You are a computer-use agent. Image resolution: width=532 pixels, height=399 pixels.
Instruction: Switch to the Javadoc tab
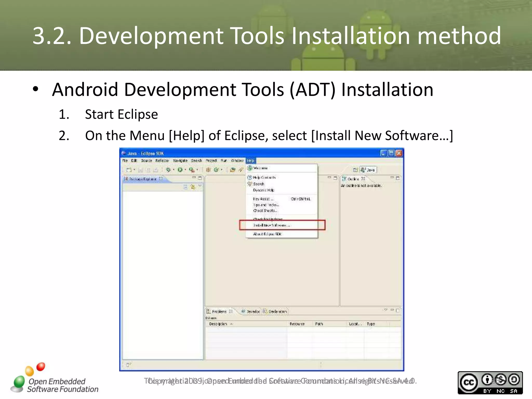point(251,311)
